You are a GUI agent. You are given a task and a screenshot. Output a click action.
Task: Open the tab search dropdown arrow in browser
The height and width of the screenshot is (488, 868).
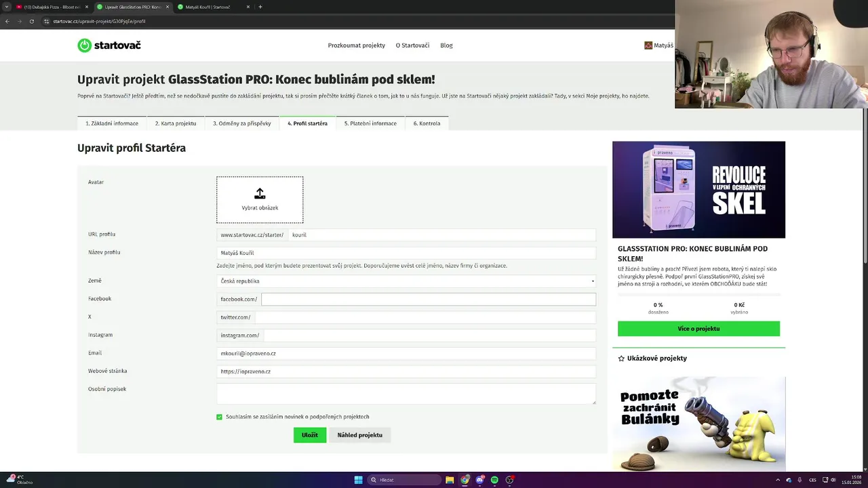[7, 7]
